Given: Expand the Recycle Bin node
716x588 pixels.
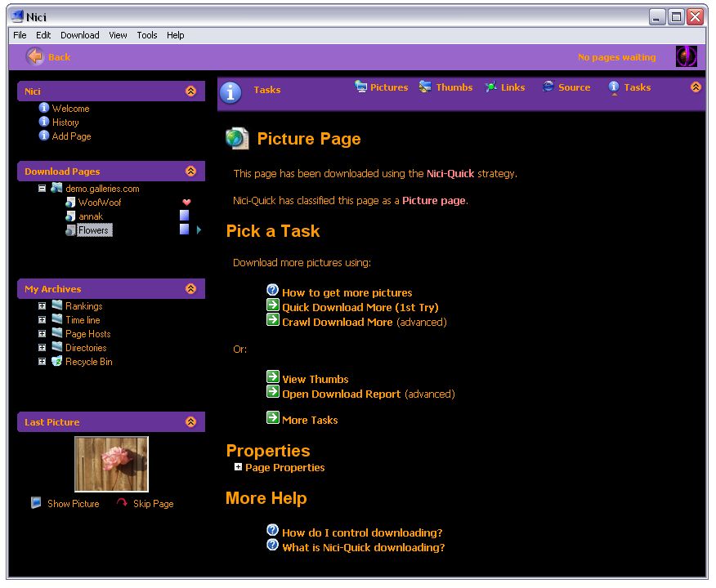Looking at the screenshot, I should click(42, 361).
